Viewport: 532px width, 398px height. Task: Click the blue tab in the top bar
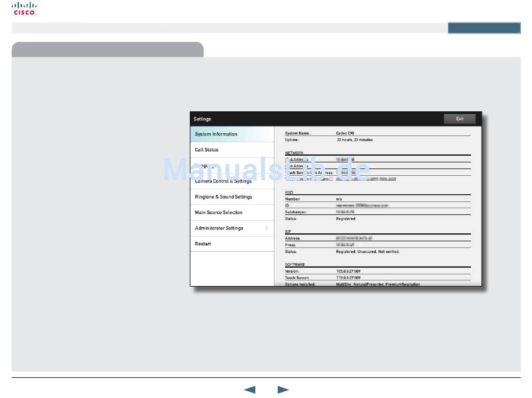coord(484,28)
